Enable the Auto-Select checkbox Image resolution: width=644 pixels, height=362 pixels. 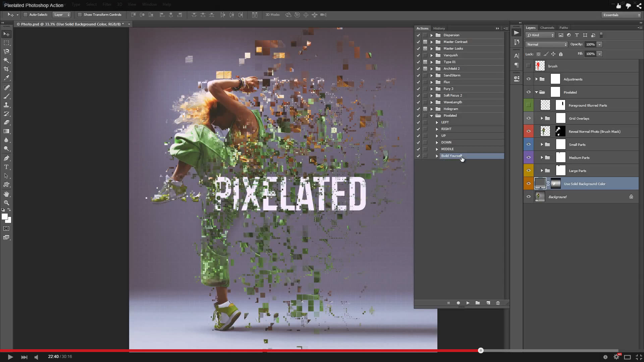[x=25, y=15]
